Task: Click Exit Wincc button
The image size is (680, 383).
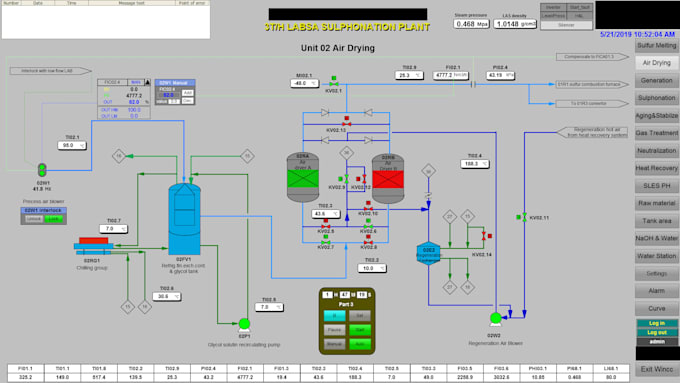Action: 657,370
